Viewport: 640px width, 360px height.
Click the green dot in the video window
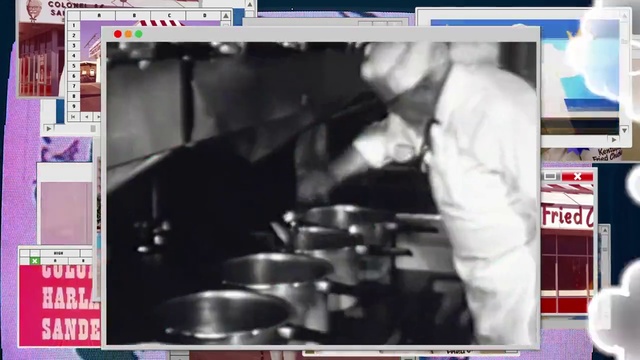pyautogui.click(x=139, y=34)
